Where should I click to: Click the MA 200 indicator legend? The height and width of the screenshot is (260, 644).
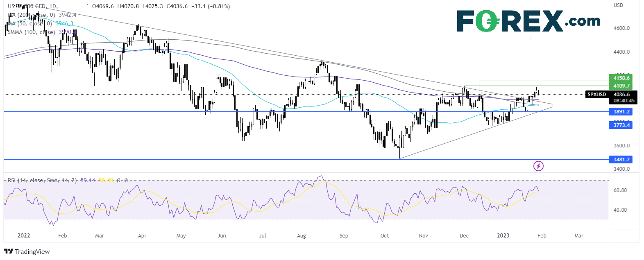[x=32, y=15]
